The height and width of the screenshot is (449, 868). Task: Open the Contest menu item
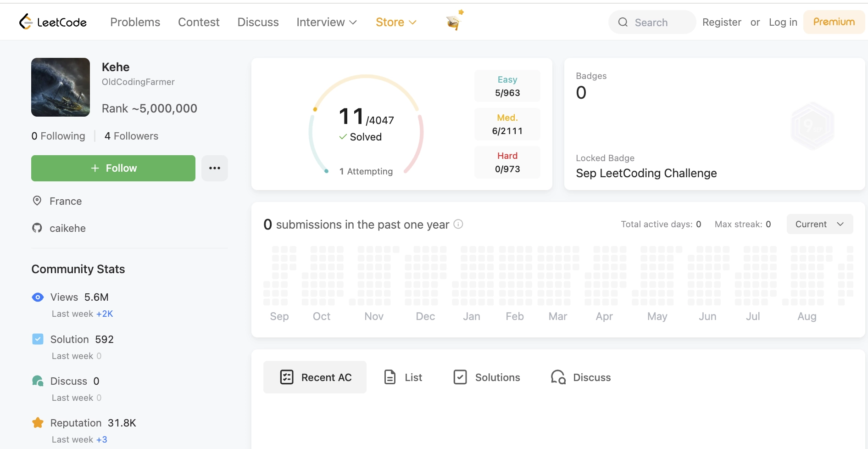pyautogui.click(x=199, y=22)
